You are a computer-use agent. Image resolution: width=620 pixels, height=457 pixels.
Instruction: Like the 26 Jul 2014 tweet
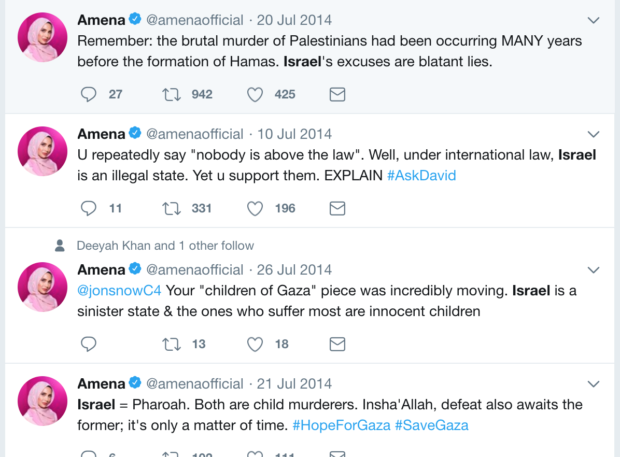click(255, 344)
